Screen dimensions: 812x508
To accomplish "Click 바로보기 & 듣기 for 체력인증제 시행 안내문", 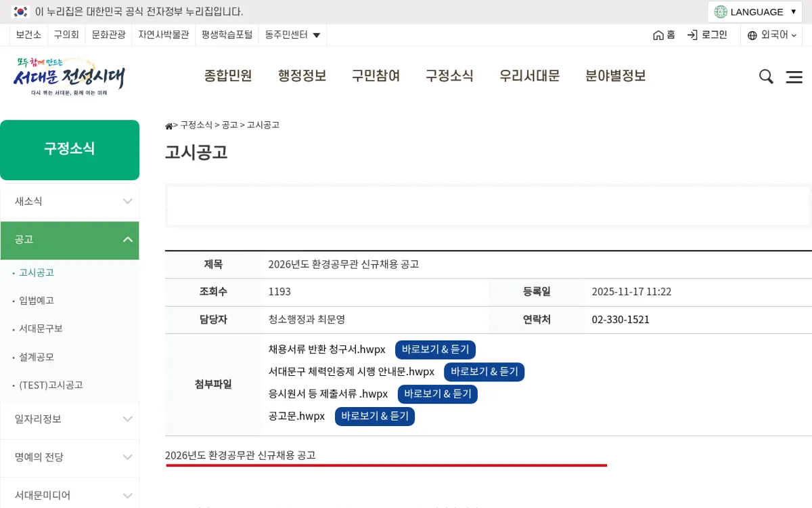I will pos(484,372).
